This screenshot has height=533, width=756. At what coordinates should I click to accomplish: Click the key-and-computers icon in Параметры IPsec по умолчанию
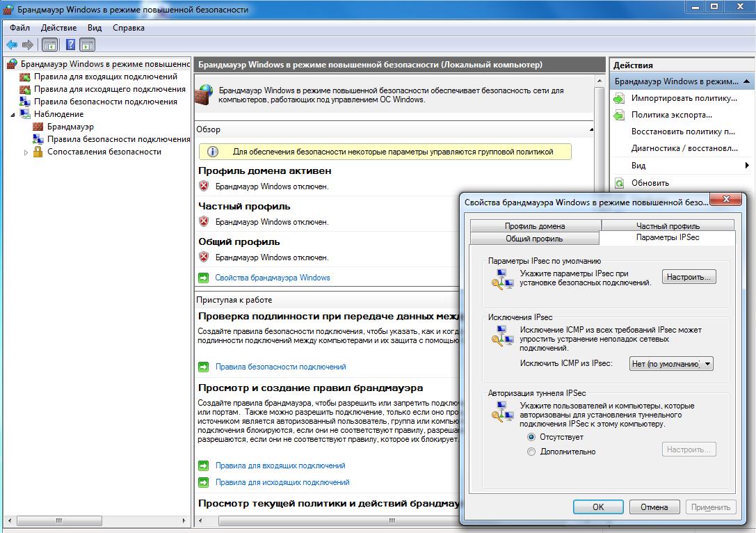502,279
